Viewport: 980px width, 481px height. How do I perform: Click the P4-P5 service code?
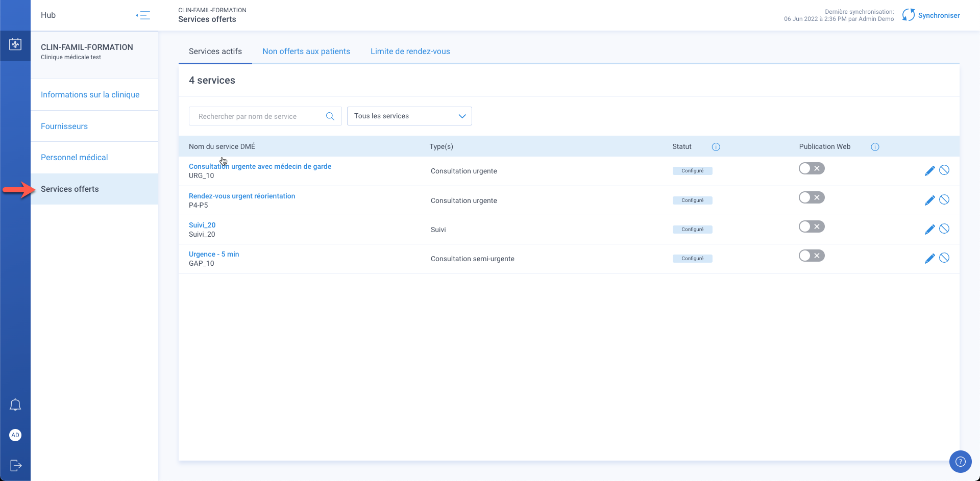[x=199, y=205]
